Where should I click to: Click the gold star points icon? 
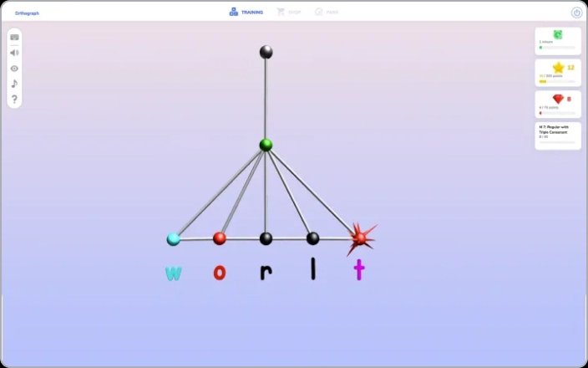[558, 67]
